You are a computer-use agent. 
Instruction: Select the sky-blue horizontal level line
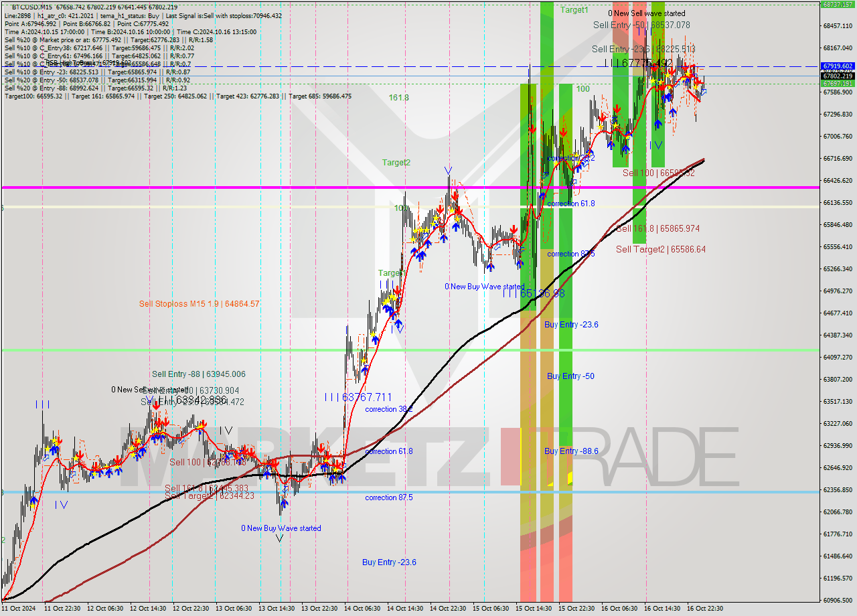coord(410,492)
